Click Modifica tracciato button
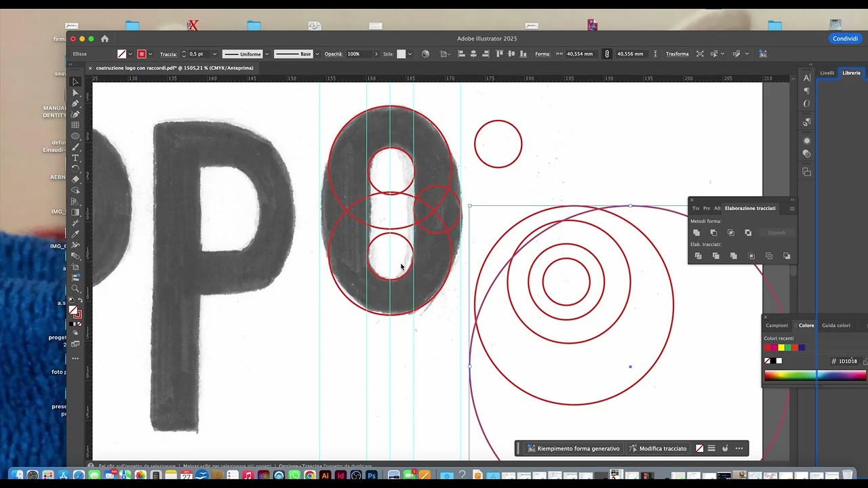868x488 pixels. pyautogui.click(x=658, y=448)
